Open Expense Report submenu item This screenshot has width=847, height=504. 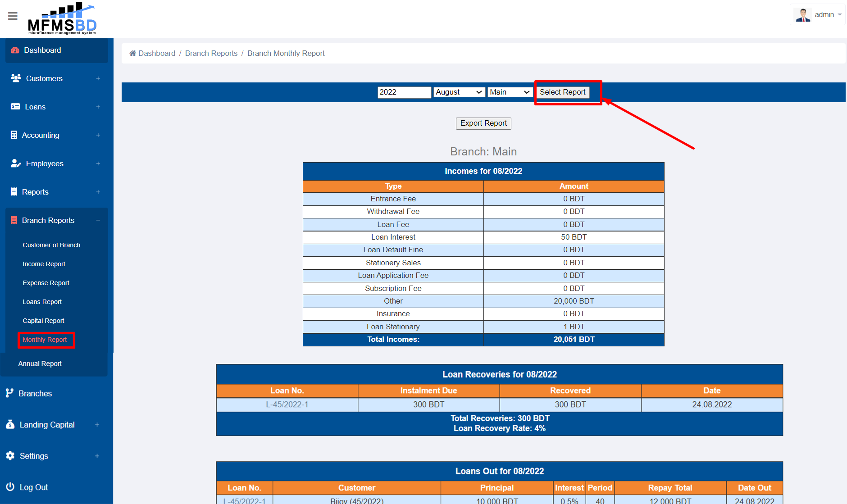point(46,283)
